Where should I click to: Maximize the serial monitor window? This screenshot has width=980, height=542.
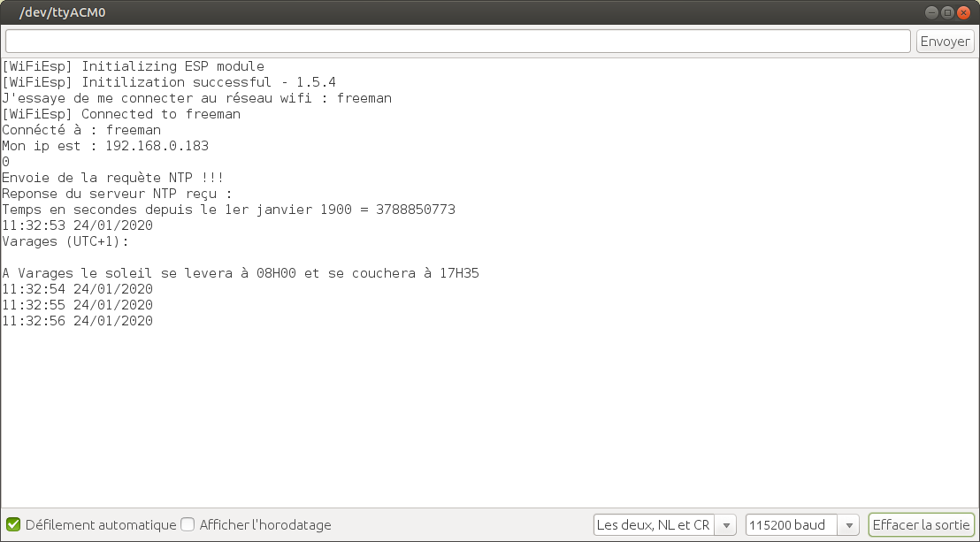[x=947, y=12]
